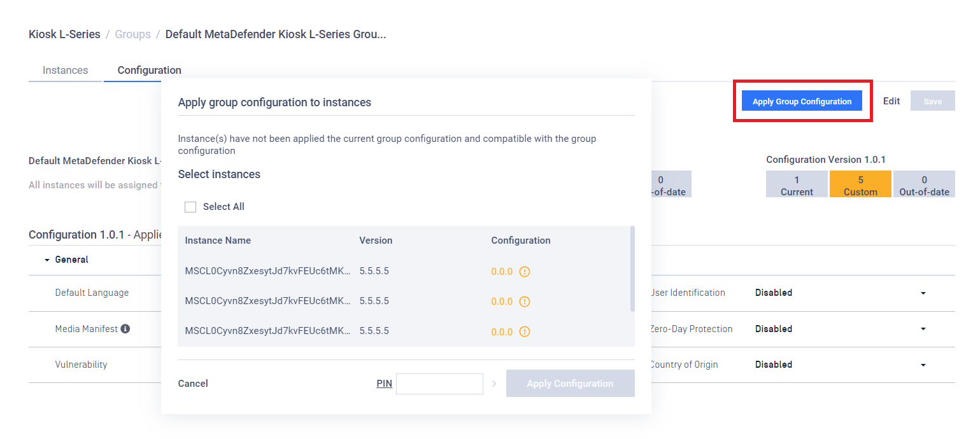
Task: Open the User Identification dropdown
Action: (x=923, y=293)
